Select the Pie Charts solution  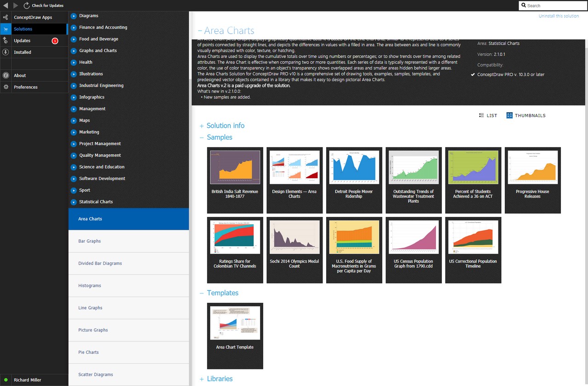129,352
